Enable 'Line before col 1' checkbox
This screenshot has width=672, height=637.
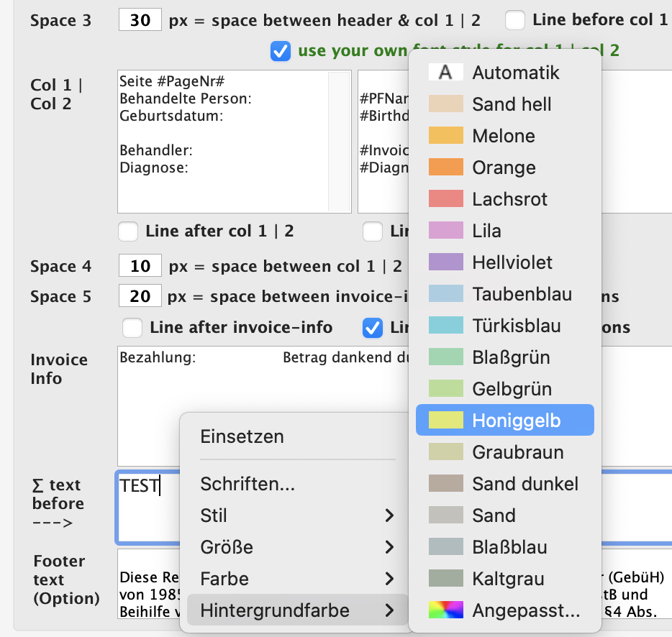(515, 20)
